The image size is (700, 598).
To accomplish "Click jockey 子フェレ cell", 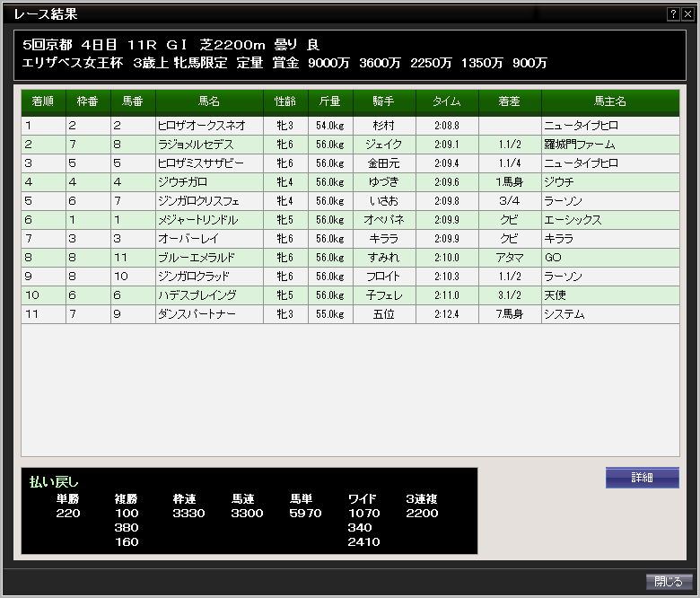I will coord(384,295).
